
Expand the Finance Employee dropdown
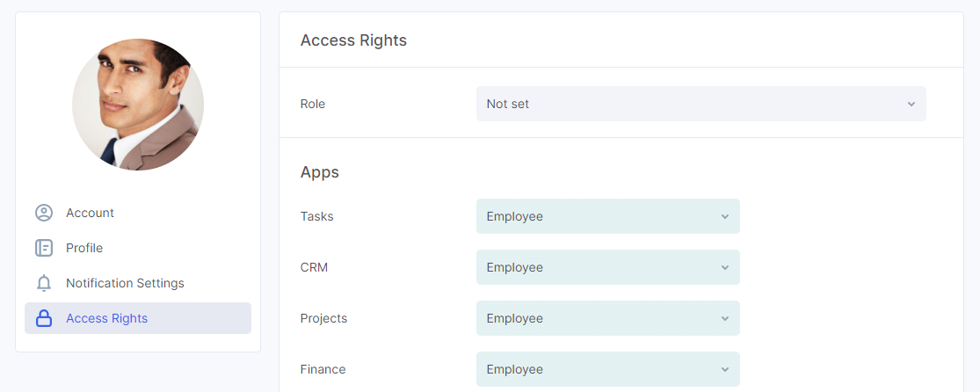click(608, 369)
